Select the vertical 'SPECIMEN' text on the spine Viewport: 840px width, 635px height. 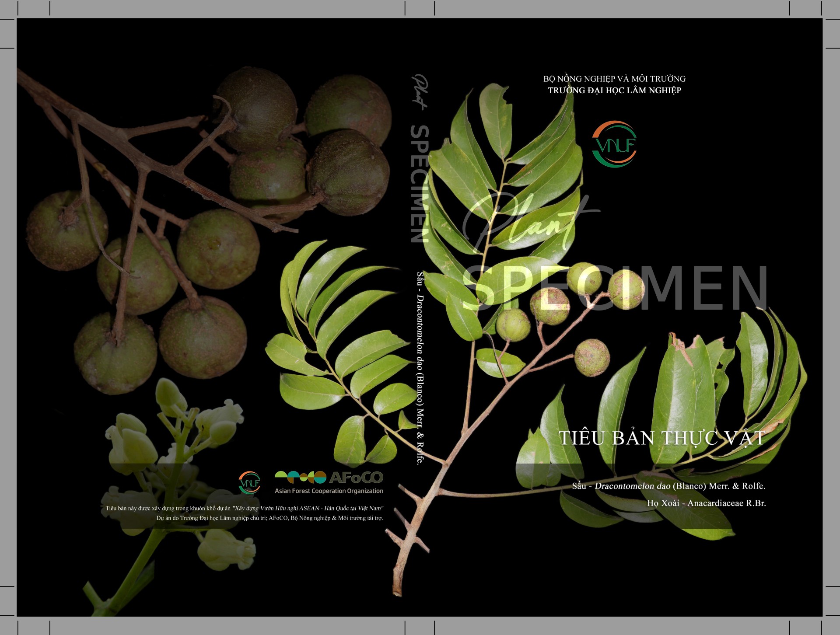(x=419, y=184)
